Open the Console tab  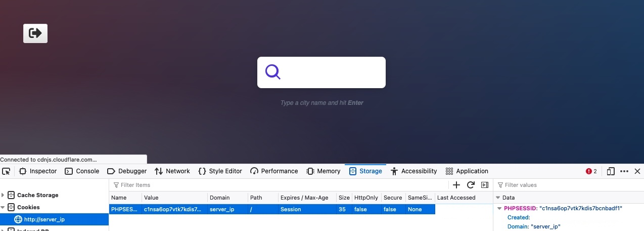click(x=82, y=171)
